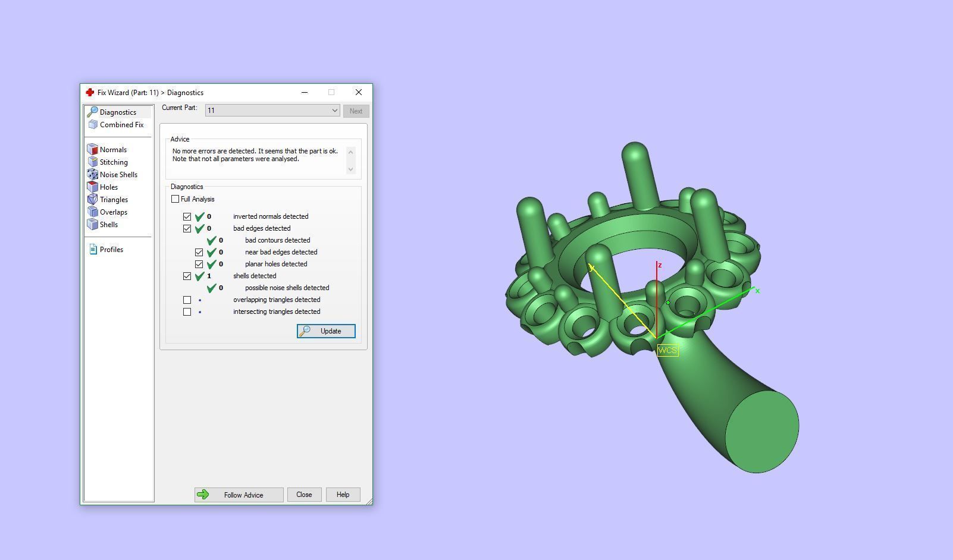Switch to the Stitching page
This screenshot has height=560, width=953.
[x=114, y=162]
